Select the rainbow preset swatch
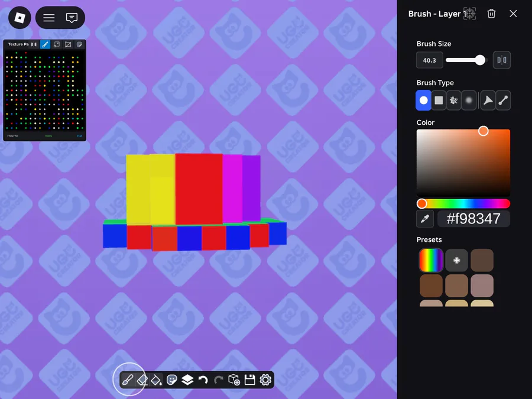The image size is (532, 399). point(431,260)
